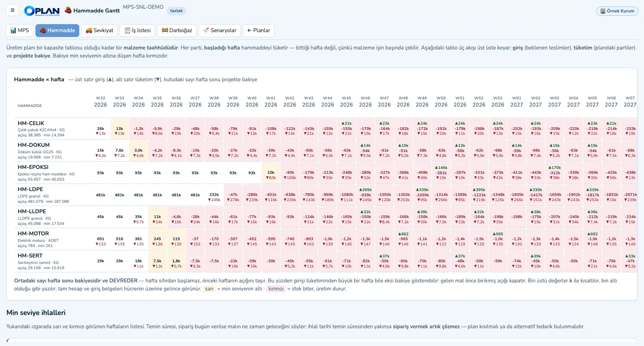Click the Hammadde × hafta table title
The height and width of the screenshot is (346, 644).
click(39, 80)
